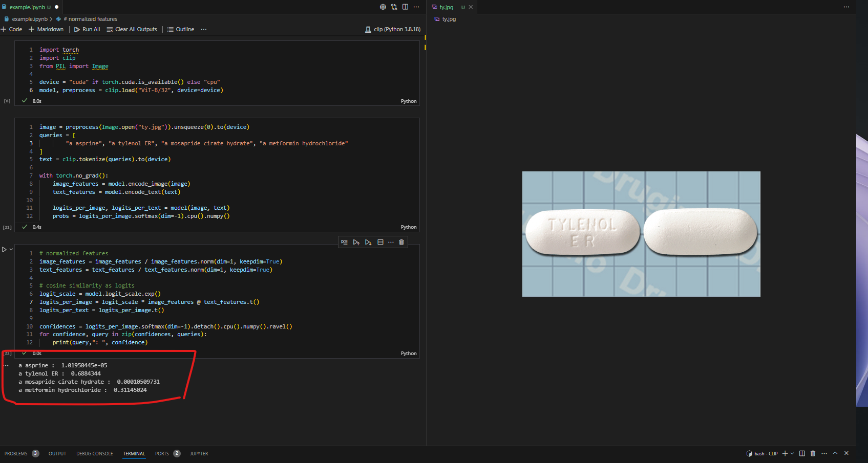Image resolution: width=868 pixels, height=463 pixels.
Task: Click the a asprine output line
Action: pos(63,365)
